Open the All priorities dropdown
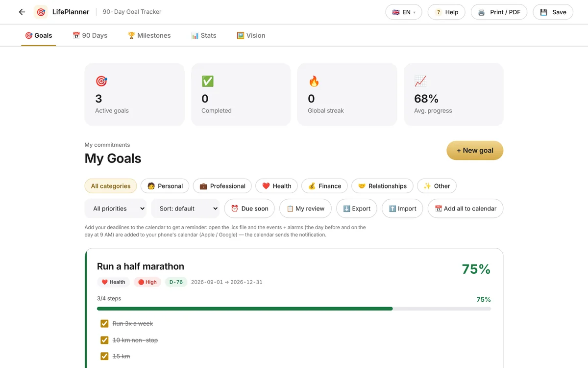The image size is (588, 368). (x=116, y=209)
